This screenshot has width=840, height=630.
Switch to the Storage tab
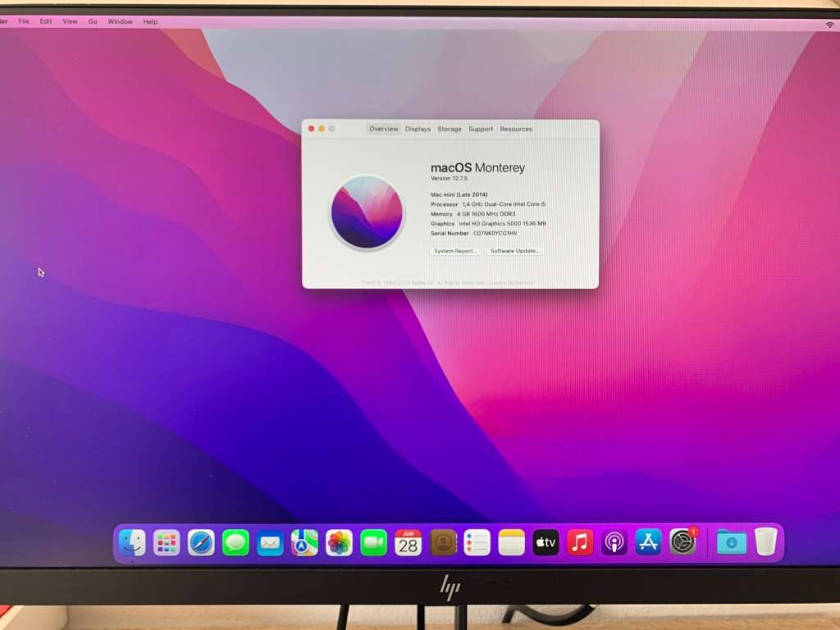(450, 129)
